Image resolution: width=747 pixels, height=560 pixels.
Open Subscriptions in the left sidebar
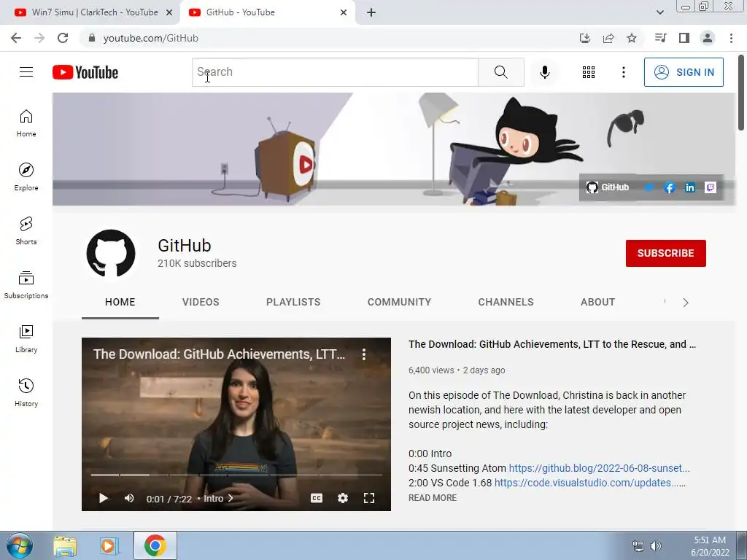(x=26, y=285)
